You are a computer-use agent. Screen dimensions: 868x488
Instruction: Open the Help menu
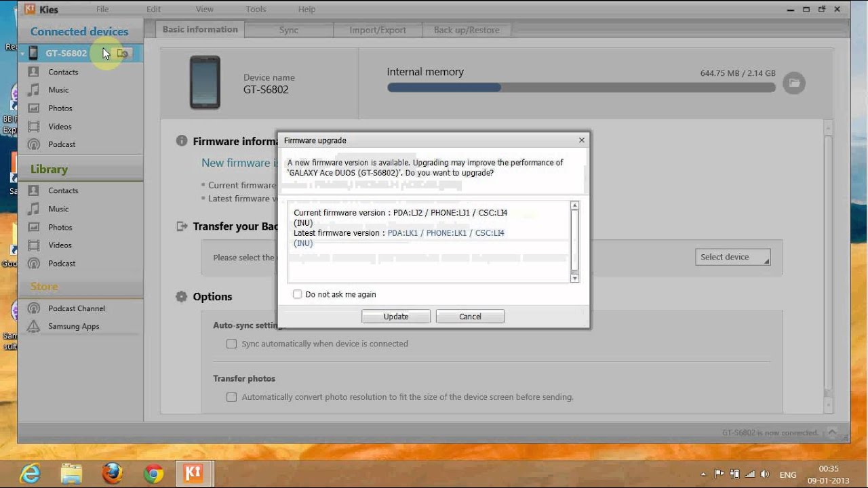coord(307,9)
